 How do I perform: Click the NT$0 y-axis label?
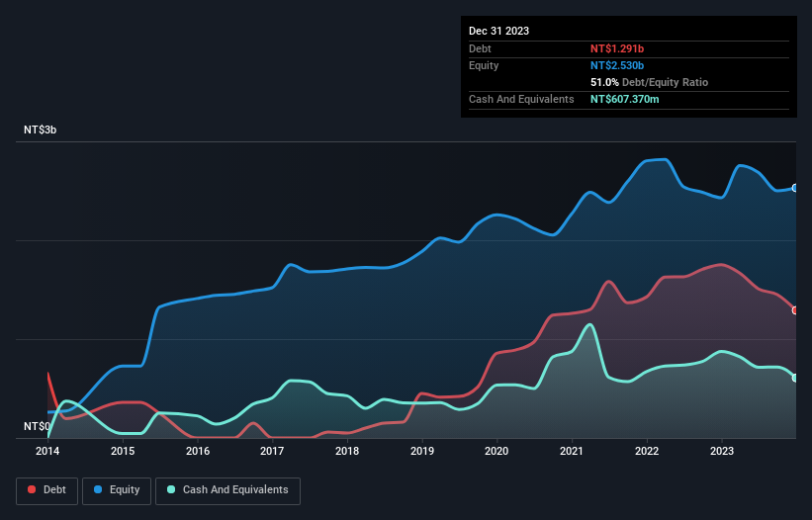[37, 426]
